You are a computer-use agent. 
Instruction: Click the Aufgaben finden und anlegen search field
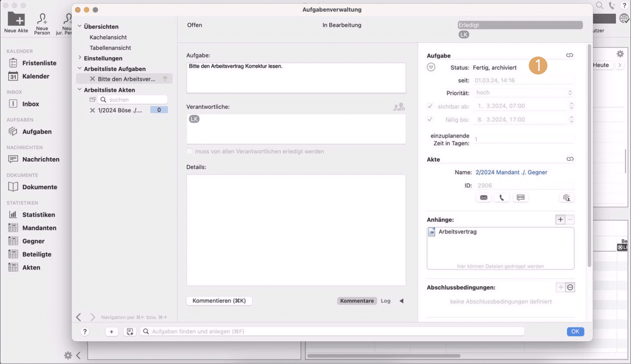tap(332, 331)
